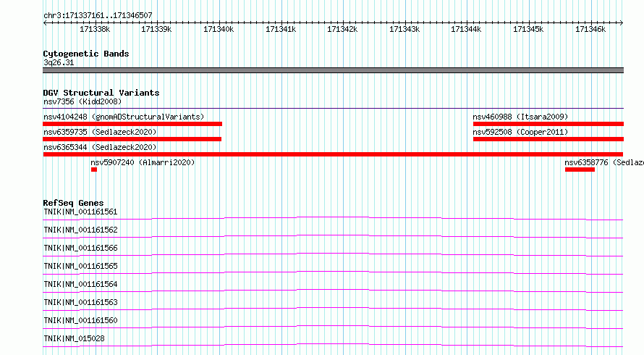Click the Cytogenetic Bands track title
Image resolution: width=644 pixels, height=355 pixels.
[86, 54]
